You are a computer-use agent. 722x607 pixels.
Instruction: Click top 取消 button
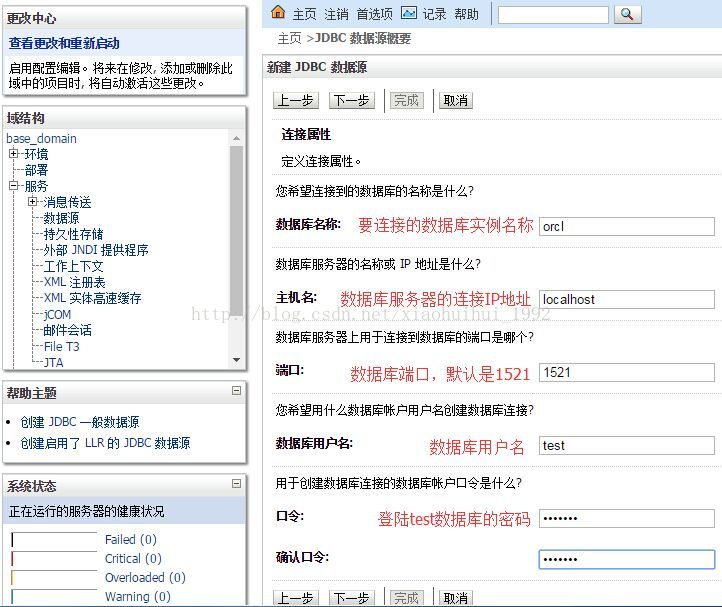tap(455, 100)
